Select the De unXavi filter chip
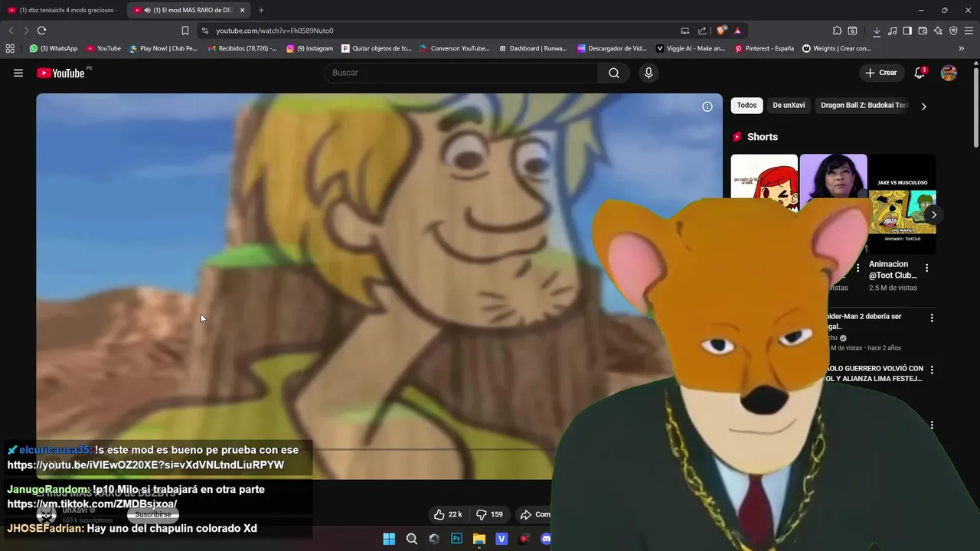 tap(789, 106)
